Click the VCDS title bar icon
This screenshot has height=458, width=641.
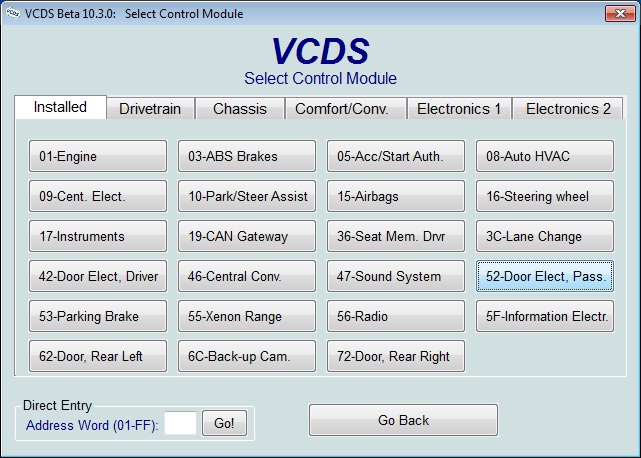coord(13,14)
